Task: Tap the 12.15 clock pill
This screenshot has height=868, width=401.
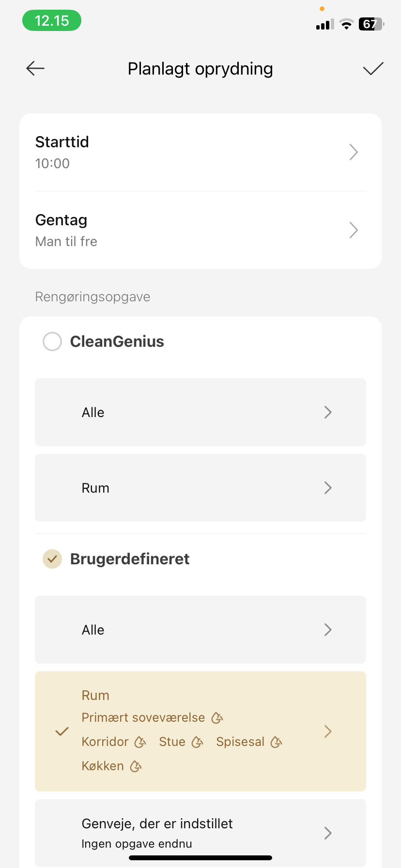Action: click(52, 21)
